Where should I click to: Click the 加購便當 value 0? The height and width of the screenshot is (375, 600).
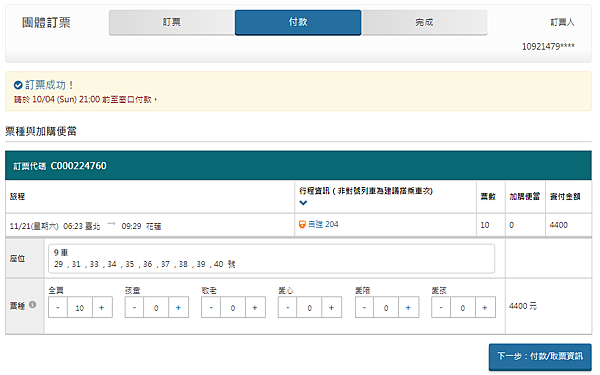tap(512, 225)
